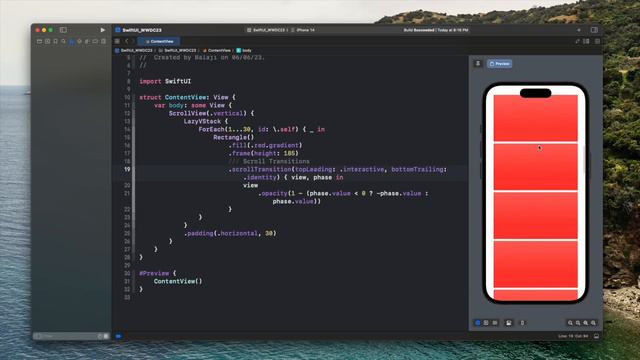Zoom canvas preview to 100%

pos(578,323)
